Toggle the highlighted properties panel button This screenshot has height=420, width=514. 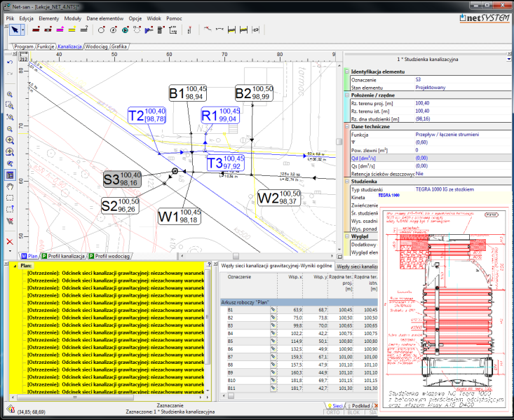point(10,175)
